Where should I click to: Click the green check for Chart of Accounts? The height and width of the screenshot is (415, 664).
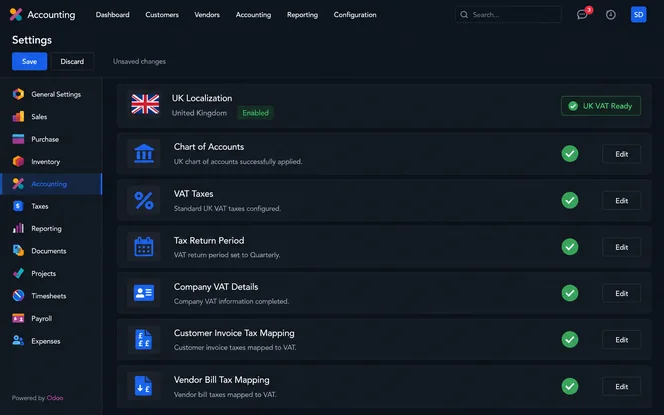570,154
